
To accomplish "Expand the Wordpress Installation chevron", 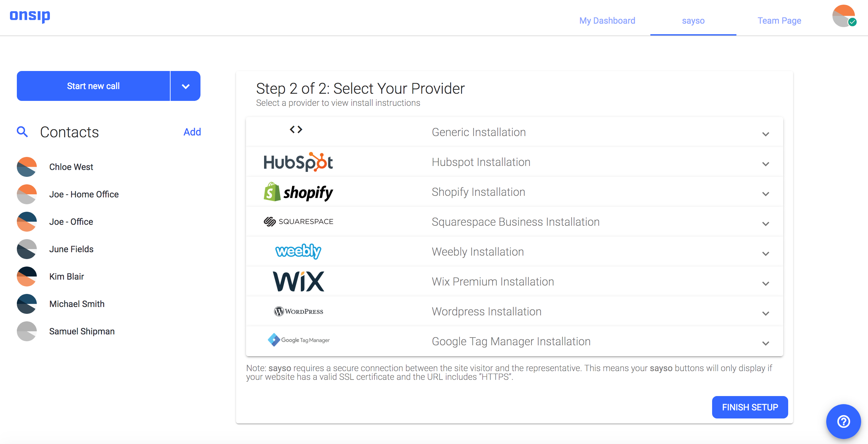I will point(765,314).
